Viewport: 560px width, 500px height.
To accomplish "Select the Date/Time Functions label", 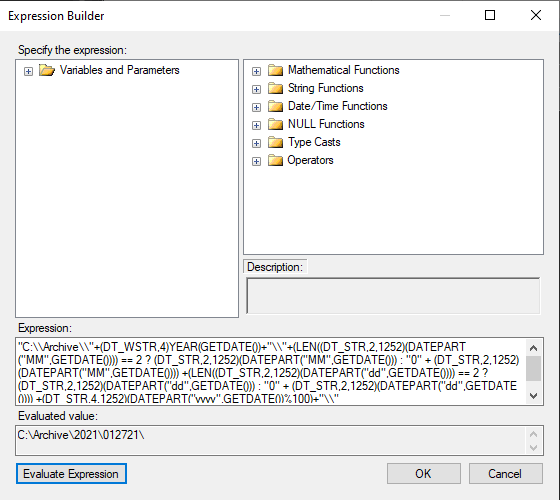I will (338, 106).
